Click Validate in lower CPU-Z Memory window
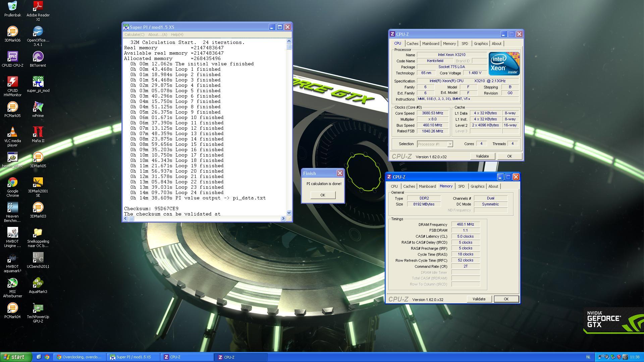Image resolution: width=644 pixels, height=362 pixels. (x=479, y=299)
